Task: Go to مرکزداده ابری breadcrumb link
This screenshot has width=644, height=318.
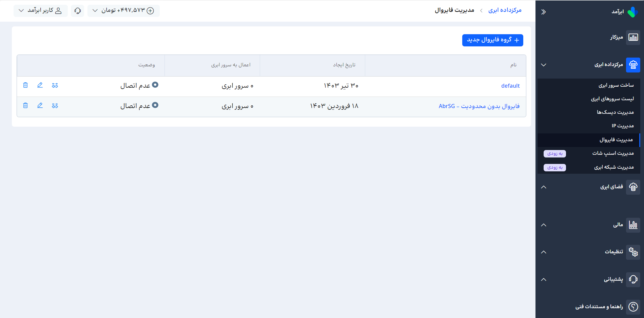Action: click(x=505, y=10)
